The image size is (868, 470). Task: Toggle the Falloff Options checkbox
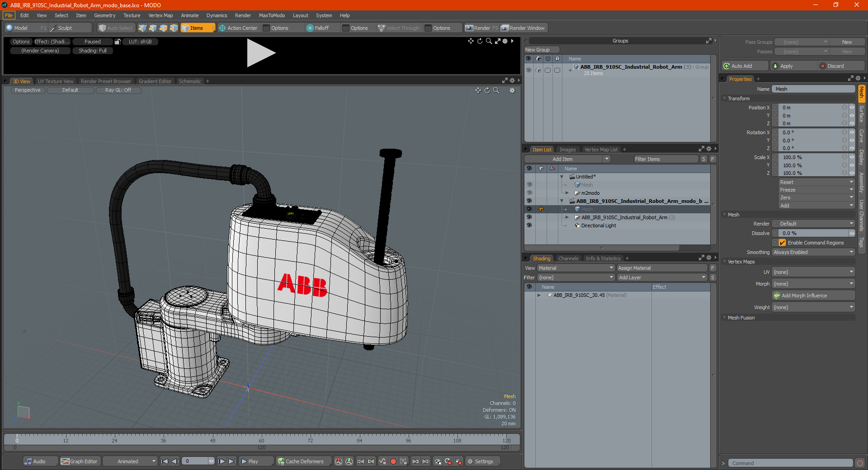tap(346, 28)
